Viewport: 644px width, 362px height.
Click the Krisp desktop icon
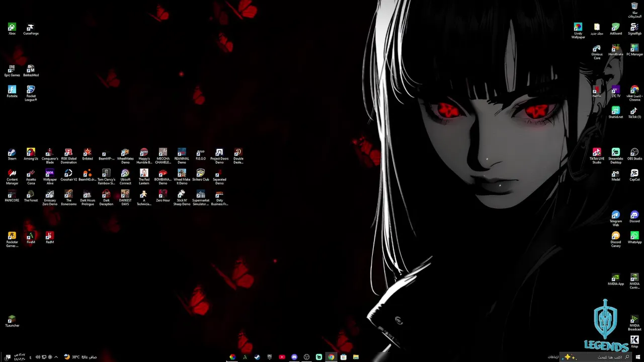(634, 342)
